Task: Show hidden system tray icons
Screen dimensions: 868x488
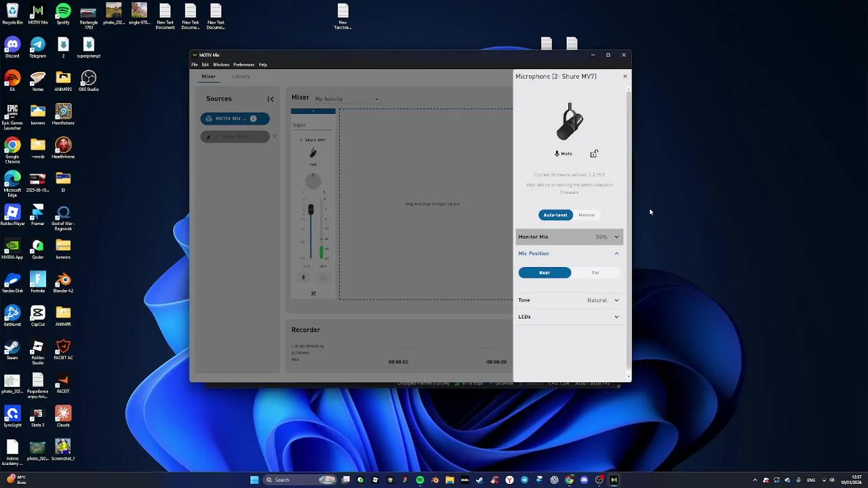Action: [x=755, y=480]
